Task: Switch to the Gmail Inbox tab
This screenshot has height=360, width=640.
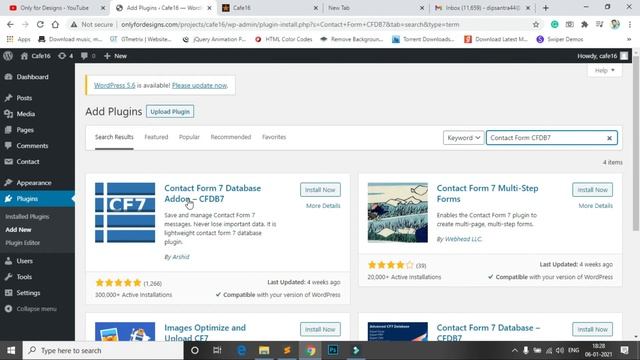Action: point(482,8)
